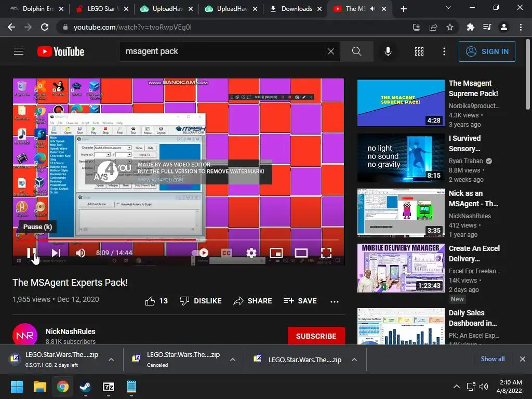The height and width of the screenshot is (399, 532).
Task: Open YouTube settings three-dot menu
Action: (444, 51)
